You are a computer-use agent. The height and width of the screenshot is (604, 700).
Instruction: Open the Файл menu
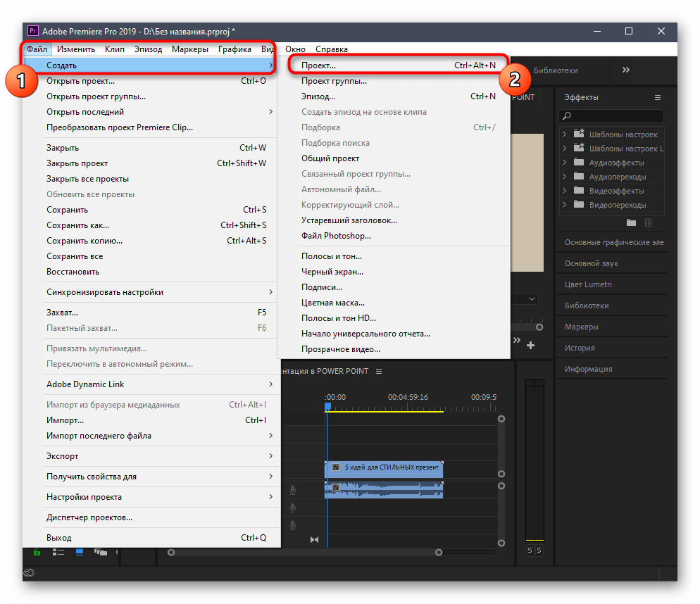[x=37, y=49]
